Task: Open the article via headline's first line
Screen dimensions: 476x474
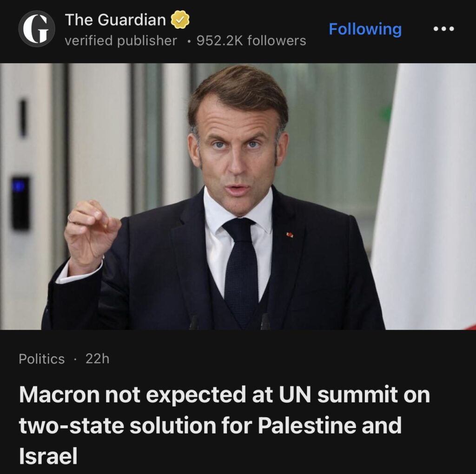Action: tap(224, 395)
